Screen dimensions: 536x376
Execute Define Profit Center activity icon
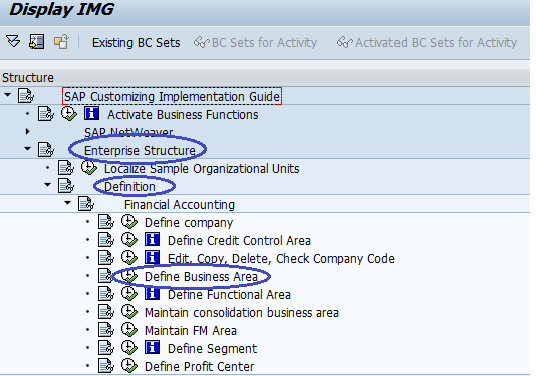pyautogui.click(x=130, y=366)
